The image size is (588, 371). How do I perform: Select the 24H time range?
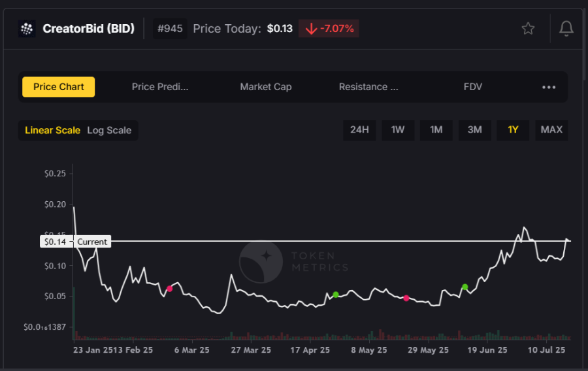point(359,130)
